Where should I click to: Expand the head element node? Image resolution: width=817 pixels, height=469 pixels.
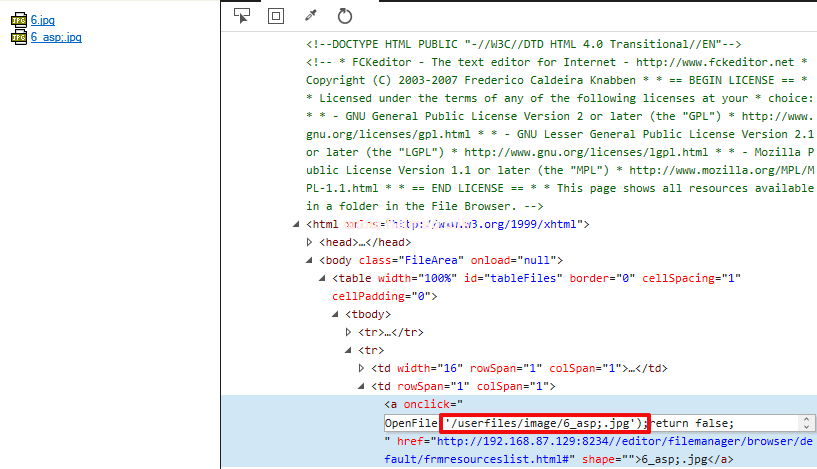pos(309,242)
